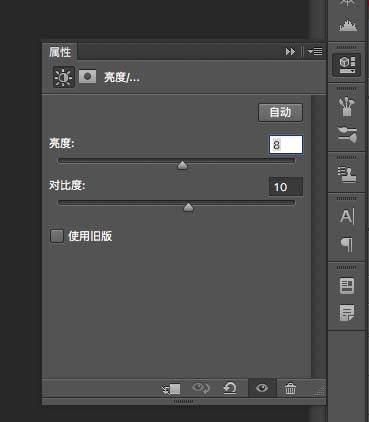
Task: Click the 自动 auto button
Action: pos(280,112)
